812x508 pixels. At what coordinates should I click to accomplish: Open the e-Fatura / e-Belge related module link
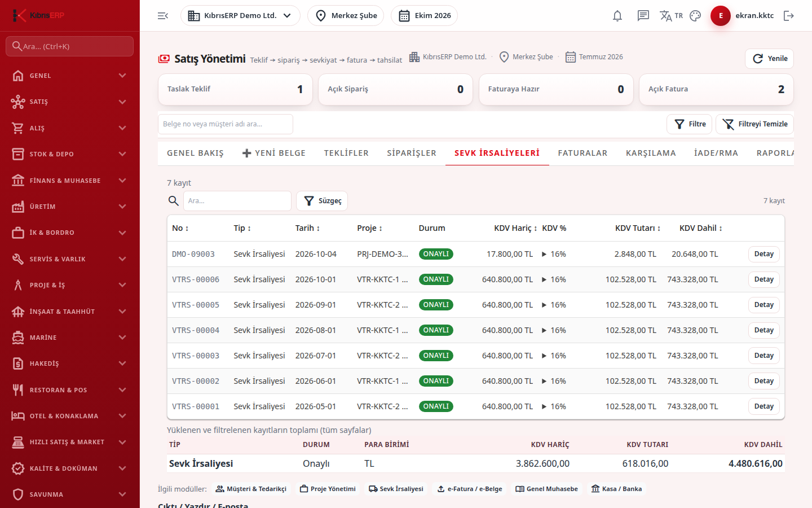470,489
